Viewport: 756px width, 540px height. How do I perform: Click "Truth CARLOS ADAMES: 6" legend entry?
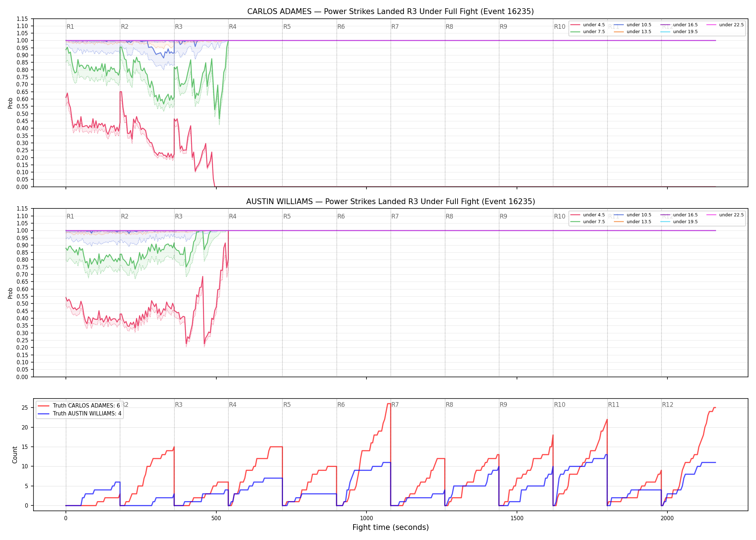(x=79, y=406)
